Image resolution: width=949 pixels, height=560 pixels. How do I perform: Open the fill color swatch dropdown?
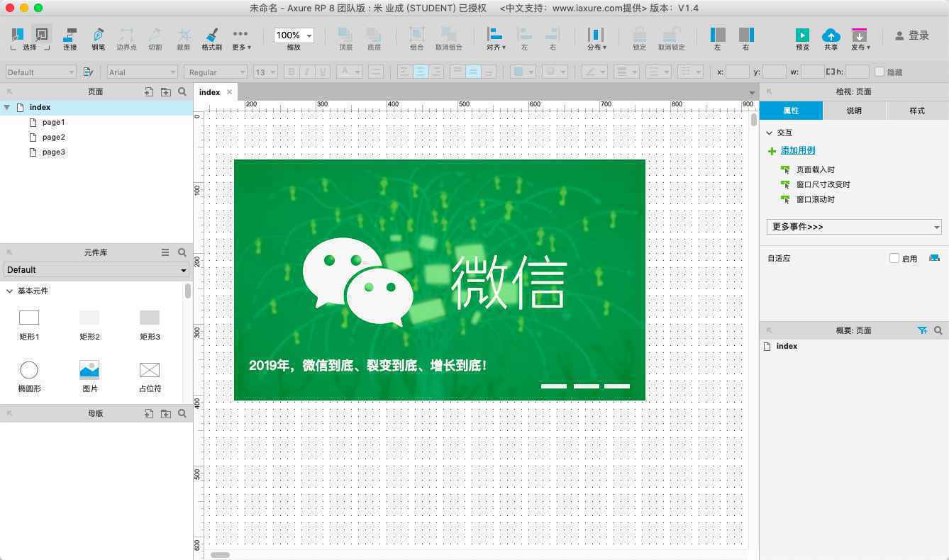(x=523, y=72)
